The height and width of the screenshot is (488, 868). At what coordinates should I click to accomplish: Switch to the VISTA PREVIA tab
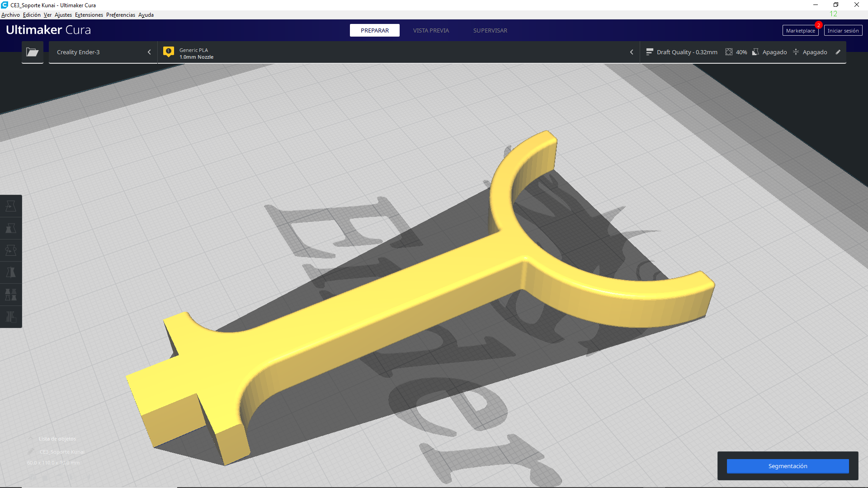click(x=430, y=31)
